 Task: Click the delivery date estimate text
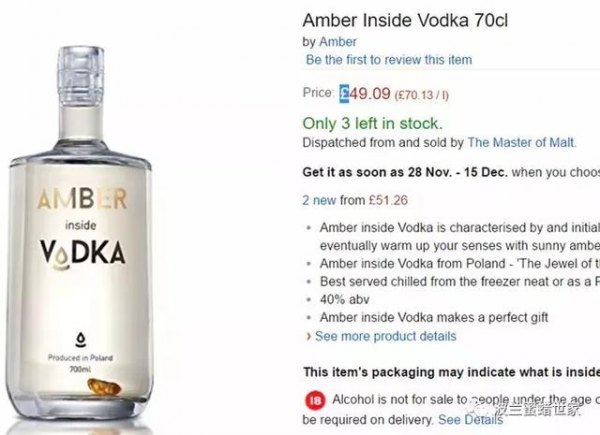pyautogui.click(x=405, y=172)
